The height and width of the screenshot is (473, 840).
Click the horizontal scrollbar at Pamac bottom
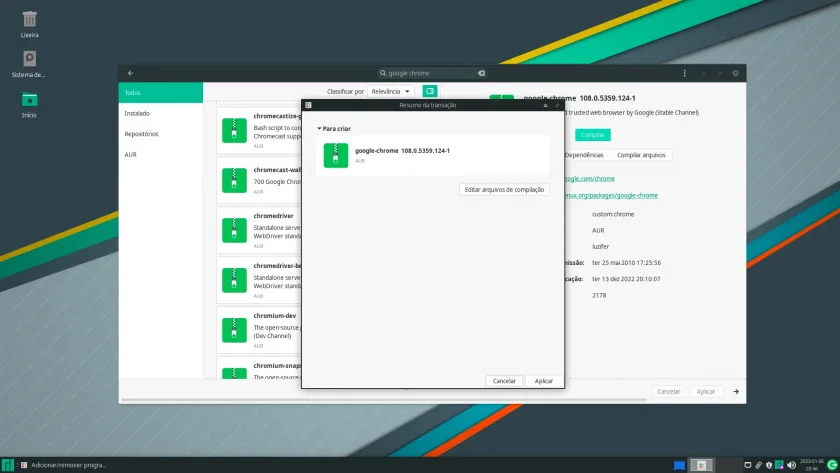tap(384, 400)
